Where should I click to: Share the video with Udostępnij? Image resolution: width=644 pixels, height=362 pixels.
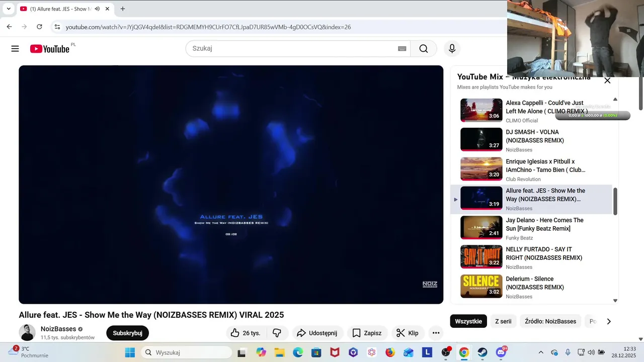pos(317,333)
